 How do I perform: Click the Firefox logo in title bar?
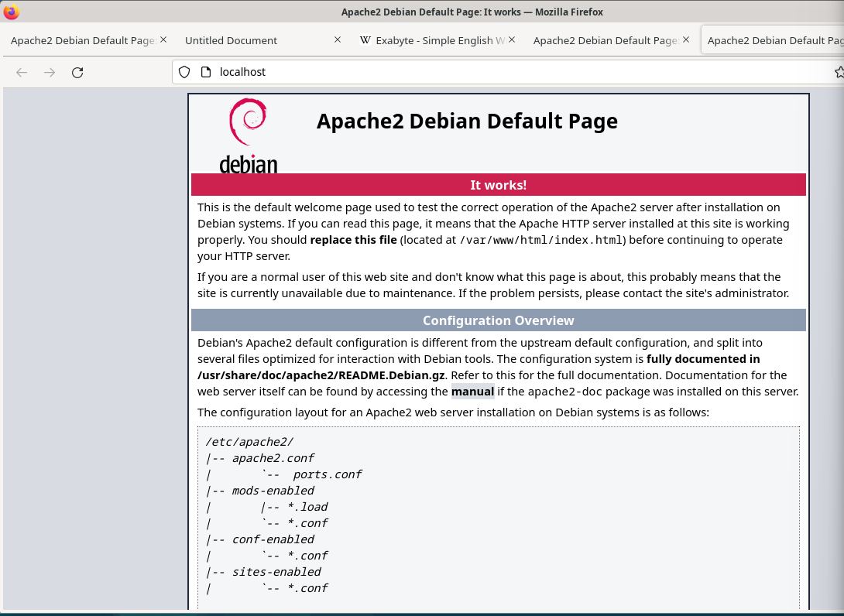(x=11, y=12)
